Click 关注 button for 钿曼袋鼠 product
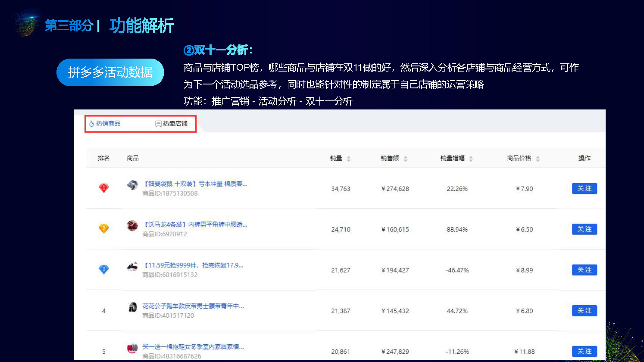Image resolution: width=644 pixels, height=362 pixels. pyautogui.click(x=585, y=188)
